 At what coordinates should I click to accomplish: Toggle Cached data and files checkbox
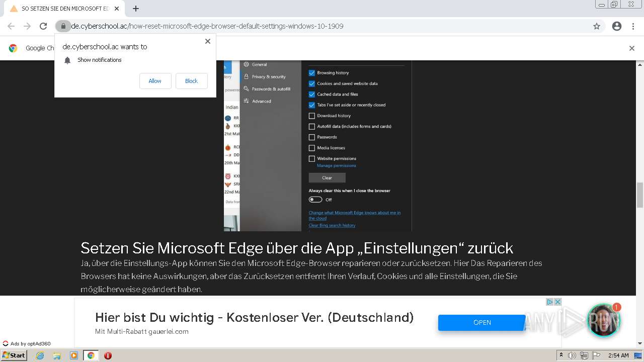tap(312, 94)
